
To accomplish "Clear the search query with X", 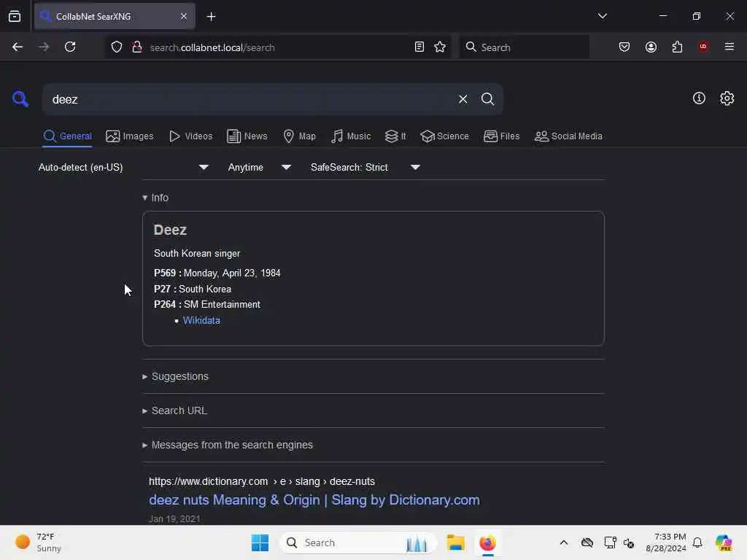I will click(x=462, y=99).
